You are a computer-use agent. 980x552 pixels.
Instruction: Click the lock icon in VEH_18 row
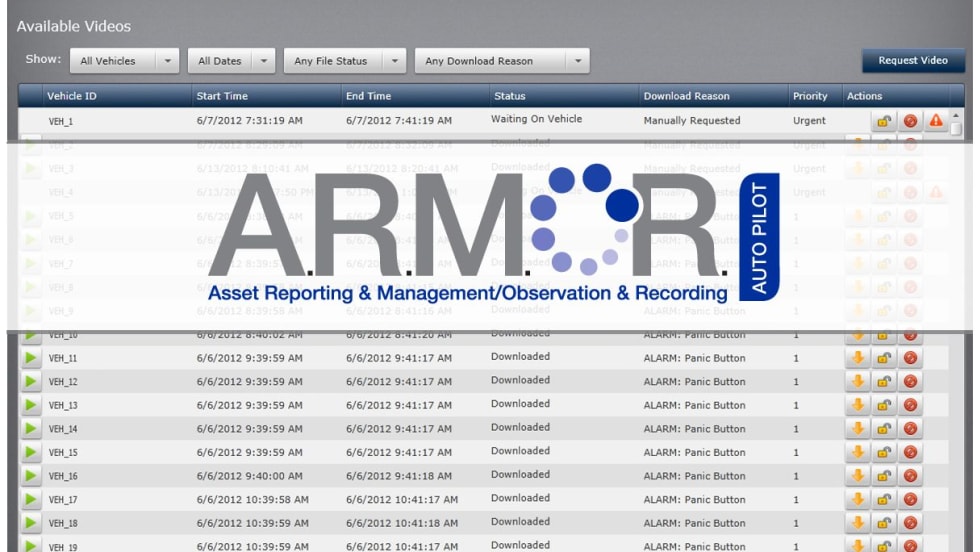[x=884, y=524]
